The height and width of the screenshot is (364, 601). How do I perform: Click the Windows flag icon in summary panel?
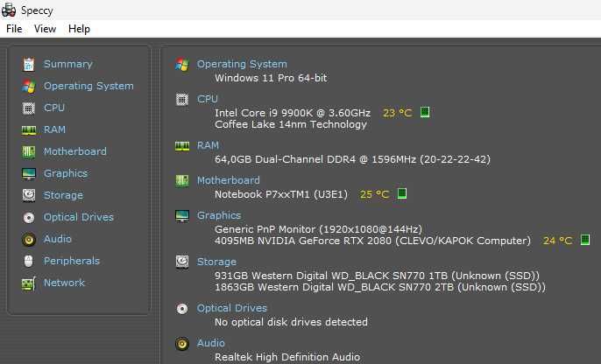click(x=182, y=64)
